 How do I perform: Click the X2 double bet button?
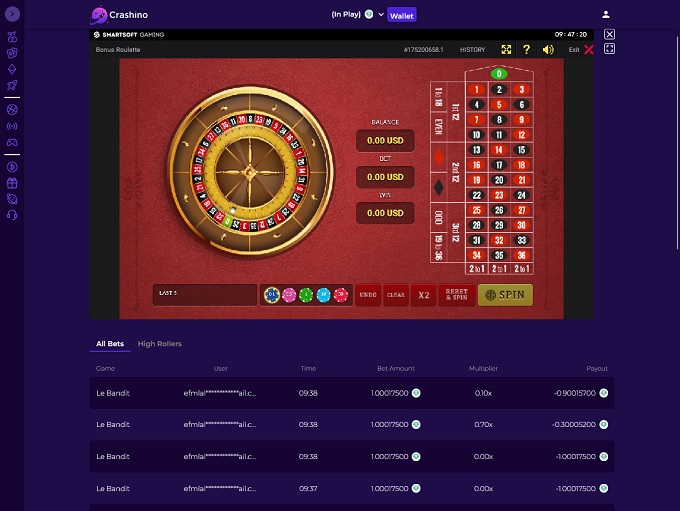(x=424, y=295)
